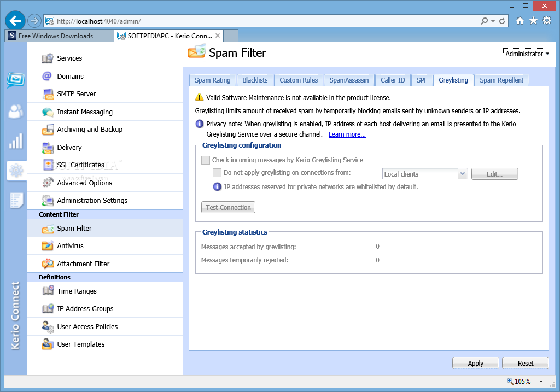Open Instant Messaging icon

(x=48, y=112)
